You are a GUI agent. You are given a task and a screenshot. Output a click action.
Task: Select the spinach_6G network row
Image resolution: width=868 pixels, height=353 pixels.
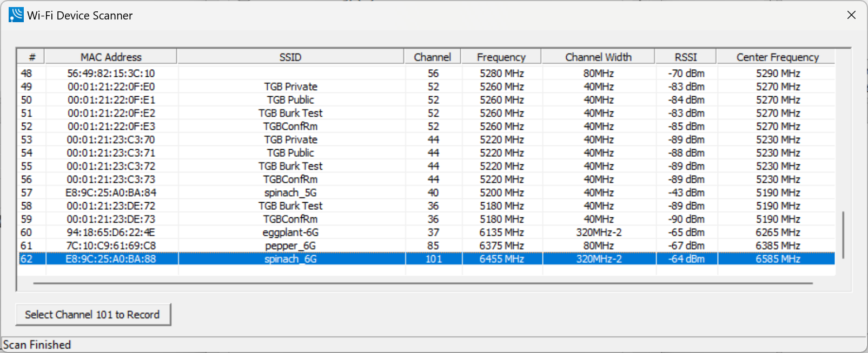(x=427, y=259)
